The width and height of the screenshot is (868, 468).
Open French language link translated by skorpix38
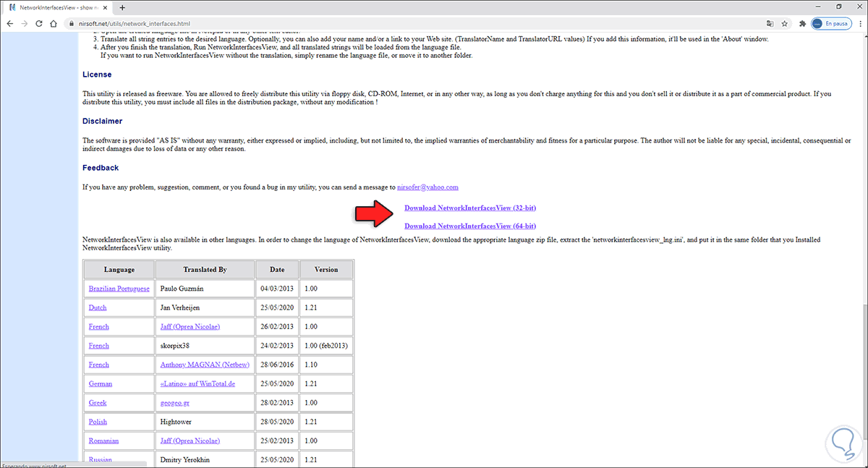[x=99, y=346]
